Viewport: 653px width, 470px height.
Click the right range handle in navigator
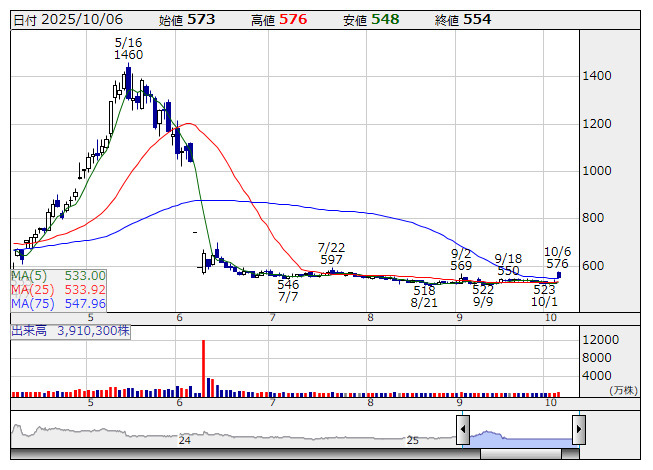(578, 430)
